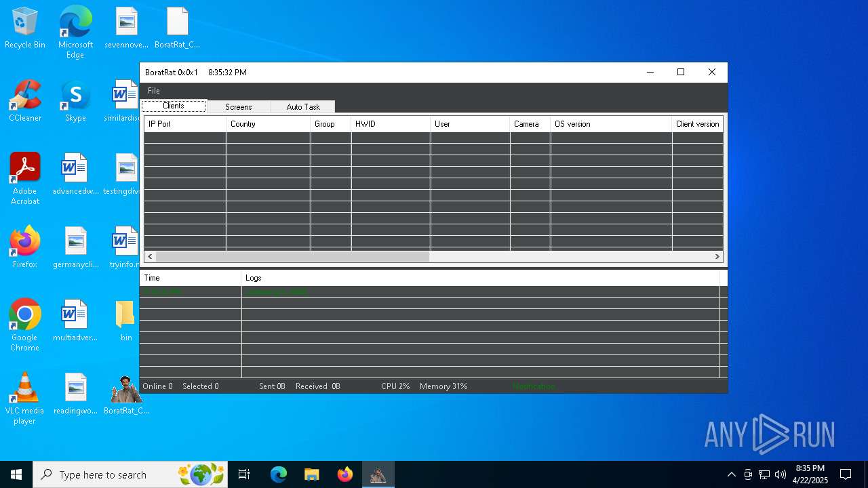Switch to the Screens tab
The height and width of the screenshot is (488, 868).
tap(238, 107)
